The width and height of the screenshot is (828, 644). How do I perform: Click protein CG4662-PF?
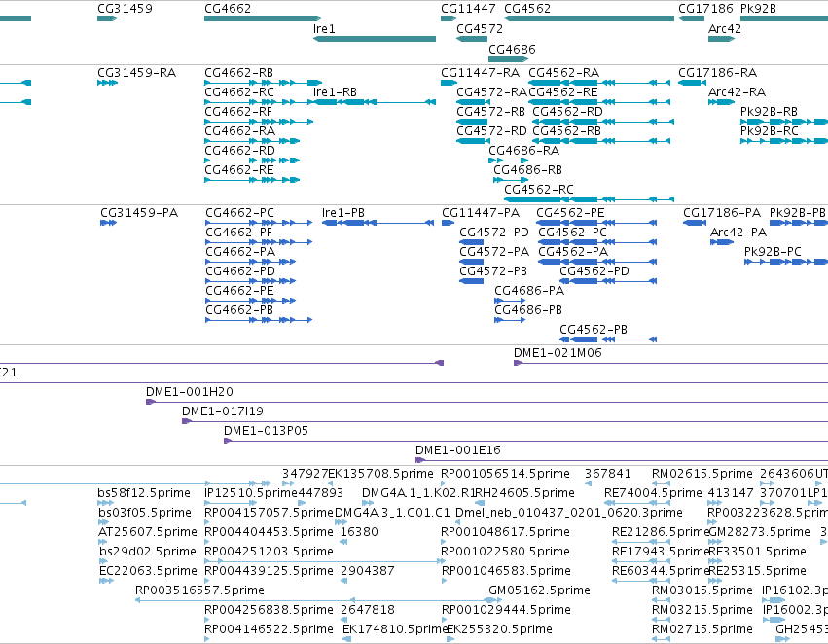click(259, 242)
